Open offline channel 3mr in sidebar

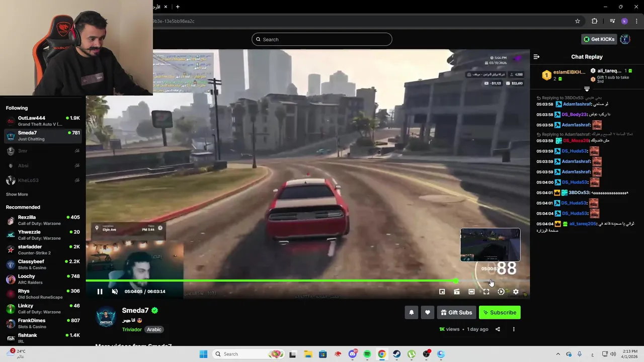43,151
